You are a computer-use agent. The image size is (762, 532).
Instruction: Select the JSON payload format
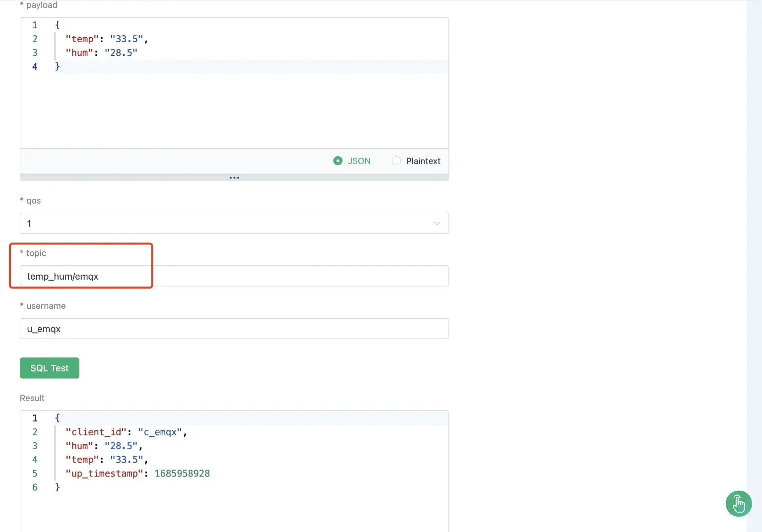338,161
